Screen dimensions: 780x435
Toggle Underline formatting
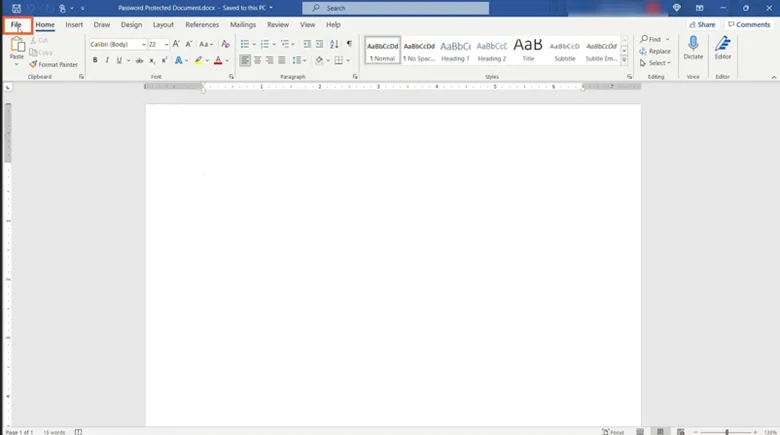(119, 60)
